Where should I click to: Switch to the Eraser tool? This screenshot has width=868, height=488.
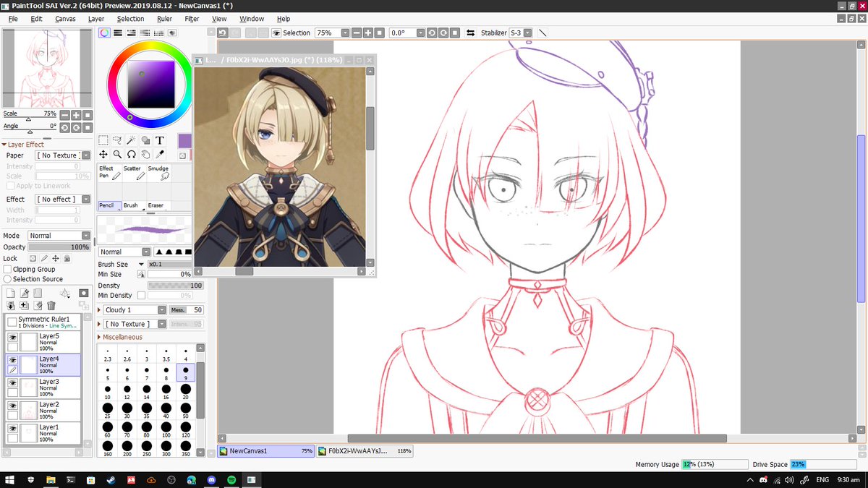pyautogui.click(x=156, y=205)
